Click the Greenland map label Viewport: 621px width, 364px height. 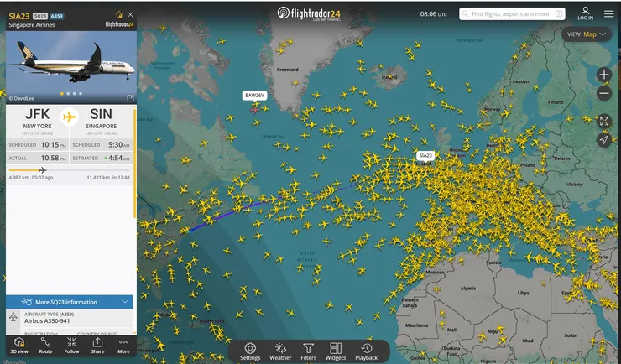click(x=287, y=70)
